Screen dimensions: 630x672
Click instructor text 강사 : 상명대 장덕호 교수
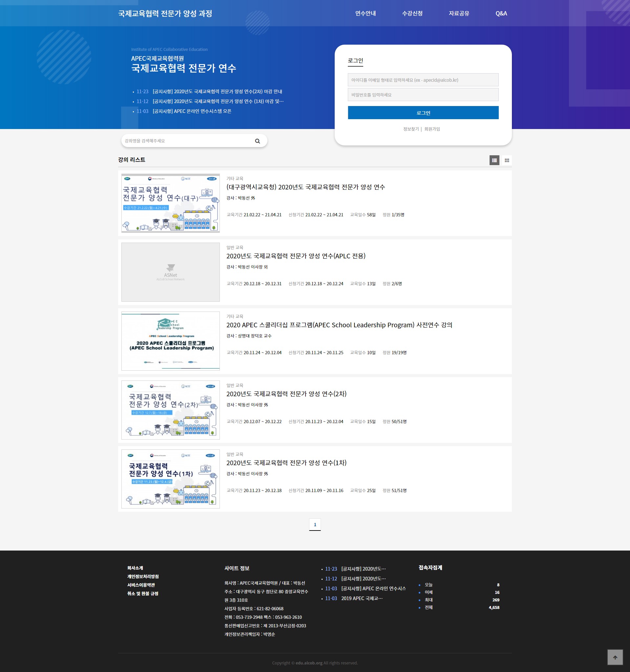[x=249, y=336]
